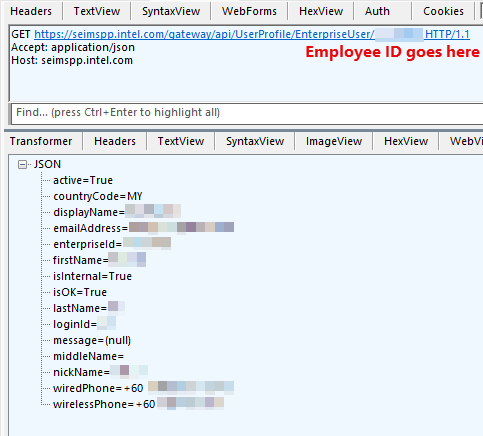The height and width of the screenshot is (436, 483).
Task: Switch to request TextView tab
Action: pyautogui.click(x=97, y=11)
